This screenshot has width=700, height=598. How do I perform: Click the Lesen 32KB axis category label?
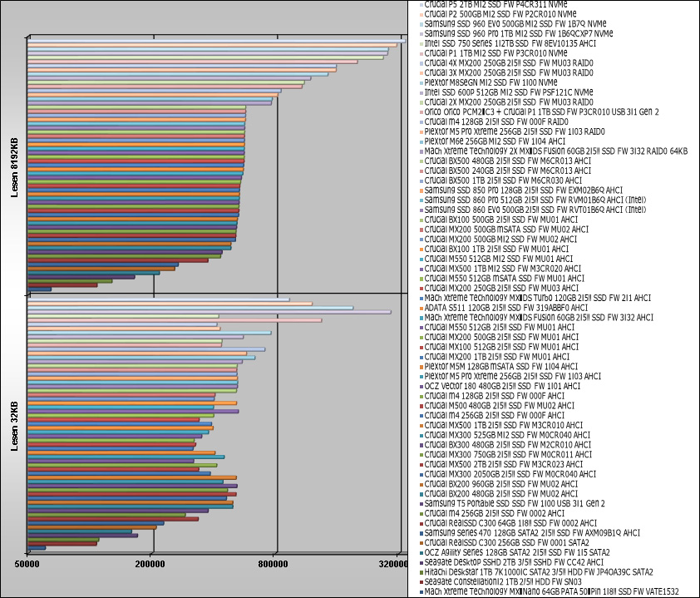tap(15, 426)
